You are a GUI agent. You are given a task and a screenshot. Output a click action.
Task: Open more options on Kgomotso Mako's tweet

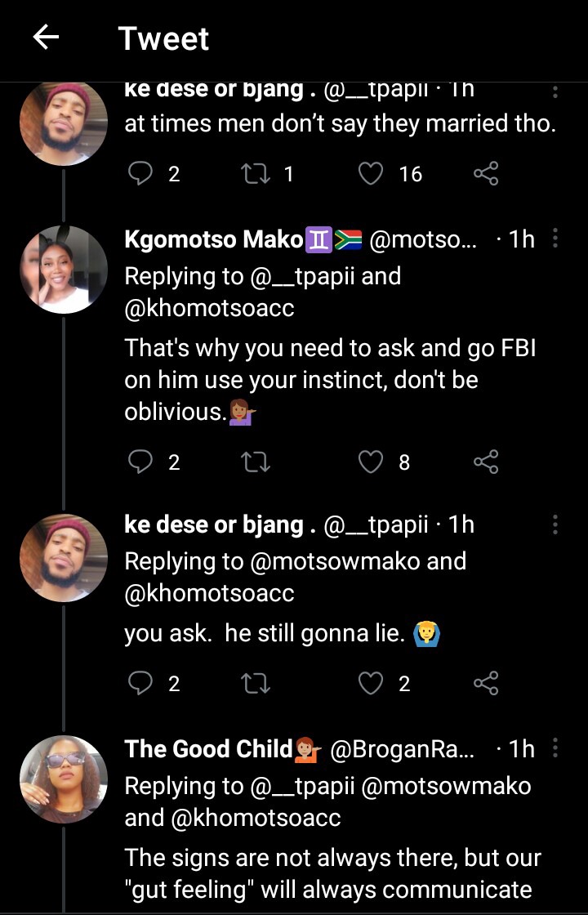[555, 239]
